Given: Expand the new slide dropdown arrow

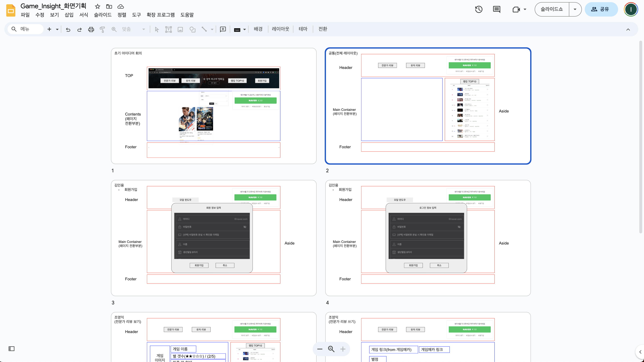Looking at the screenshot, I should 57,30.
